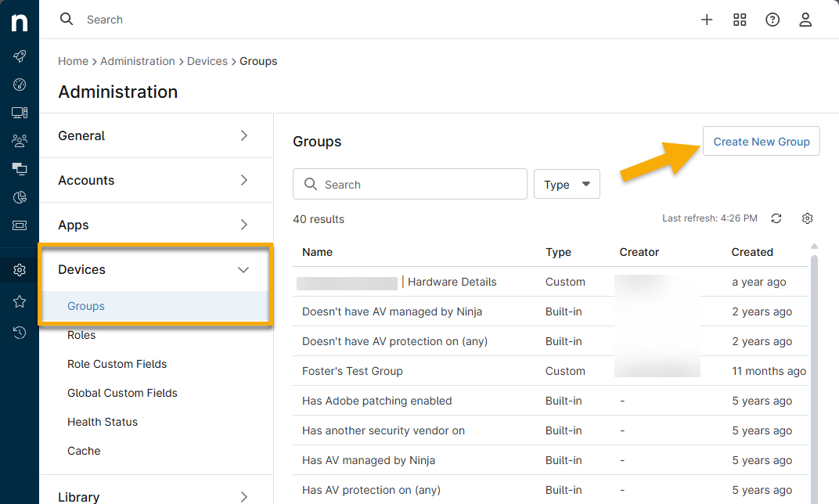Image resolution: width=839 pixels, height=504 pixels.
Task: Click the ticketing icon in left sidebar
Action: [x=20, y=225]
